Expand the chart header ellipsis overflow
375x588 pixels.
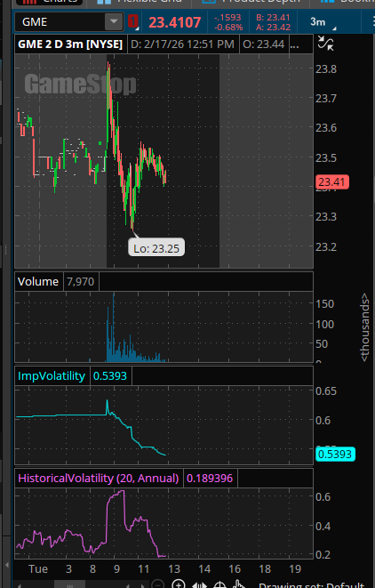294,45
